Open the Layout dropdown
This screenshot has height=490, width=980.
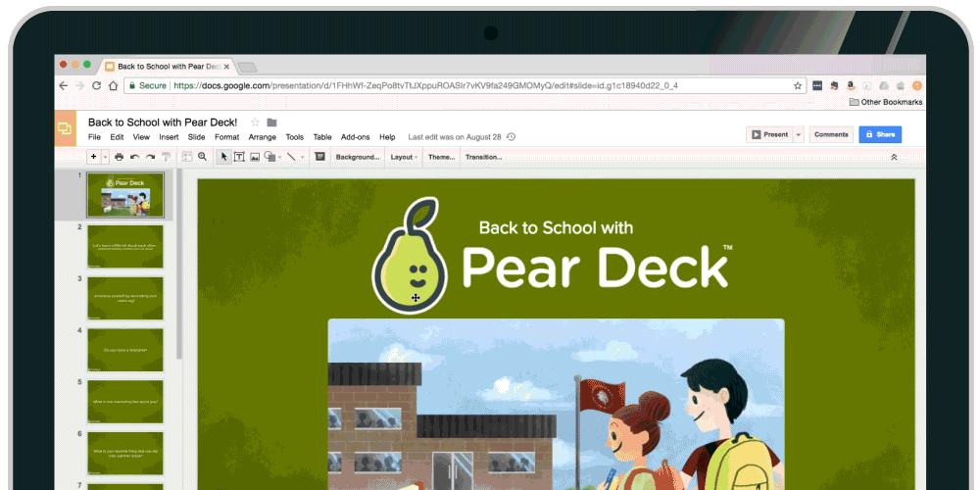click(404, 157)
